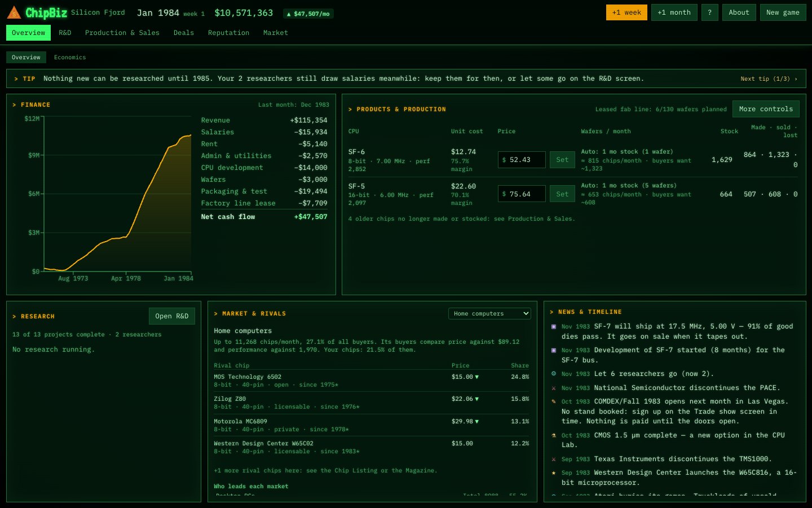This screenshot has width=812, height=508.
Task: Click the Net cash flow +$47,507 line
Action: [264, 217]
